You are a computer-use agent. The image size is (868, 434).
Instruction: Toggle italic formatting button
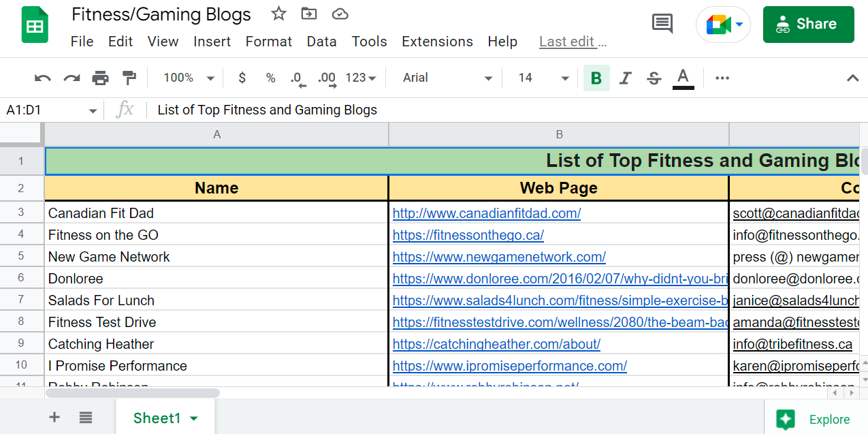click(625, 78)
